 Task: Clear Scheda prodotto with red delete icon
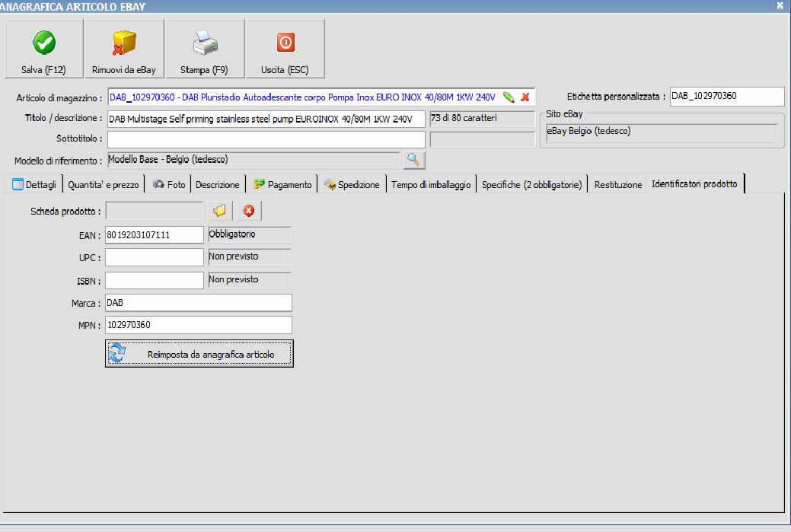249,211
